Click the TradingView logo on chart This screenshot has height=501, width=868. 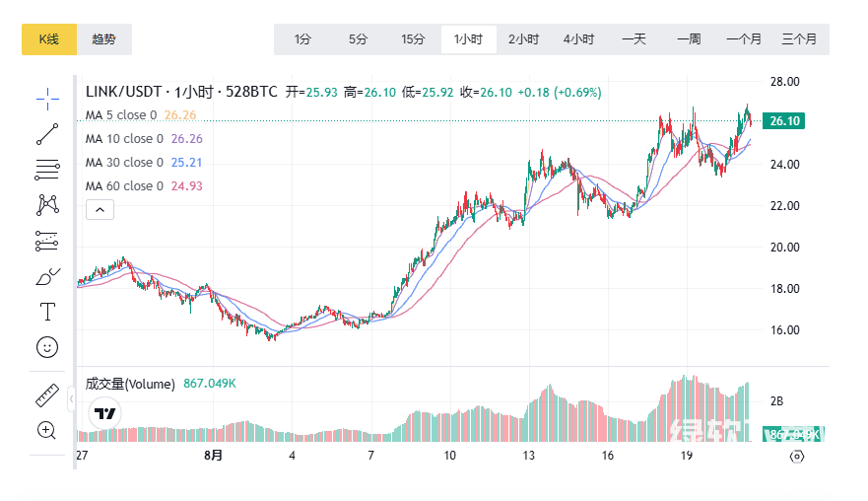[x=105, y=413]
